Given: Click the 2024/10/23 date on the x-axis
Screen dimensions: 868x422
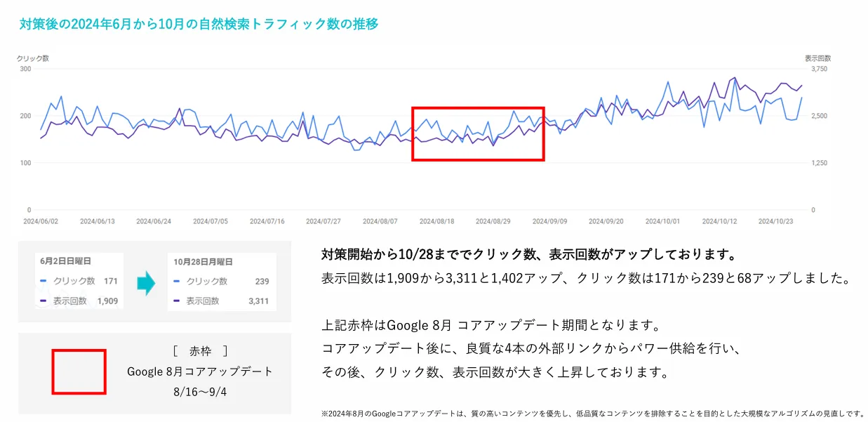Looking at the screenshot, I should click(776, 220).
